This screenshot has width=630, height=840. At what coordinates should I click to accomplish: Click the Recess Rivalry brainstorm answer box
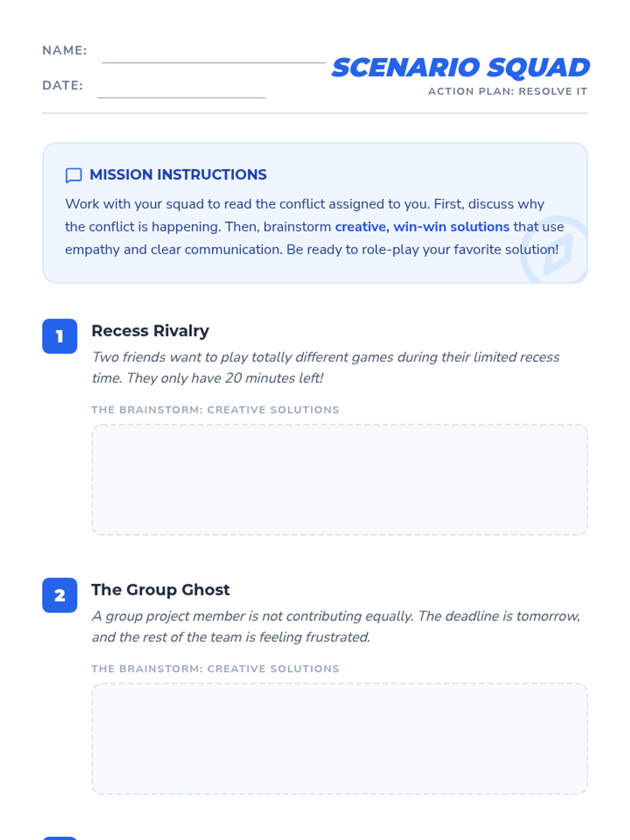click(340, 480)
